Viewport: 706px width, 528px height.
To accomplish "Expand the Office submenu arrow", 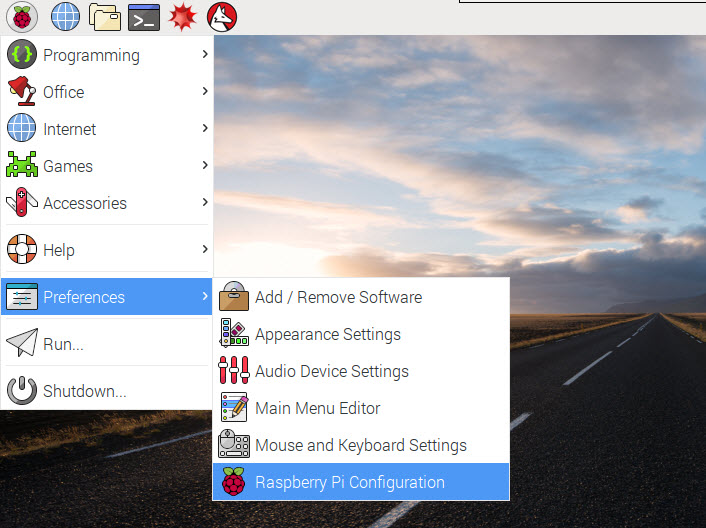I will [x=205, y=91].
